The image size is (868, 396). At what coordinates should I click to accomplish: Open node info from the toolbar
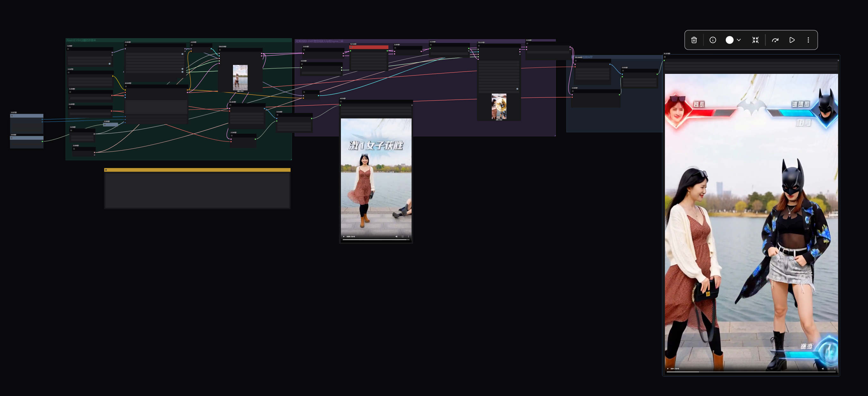(x=713, y=40)
